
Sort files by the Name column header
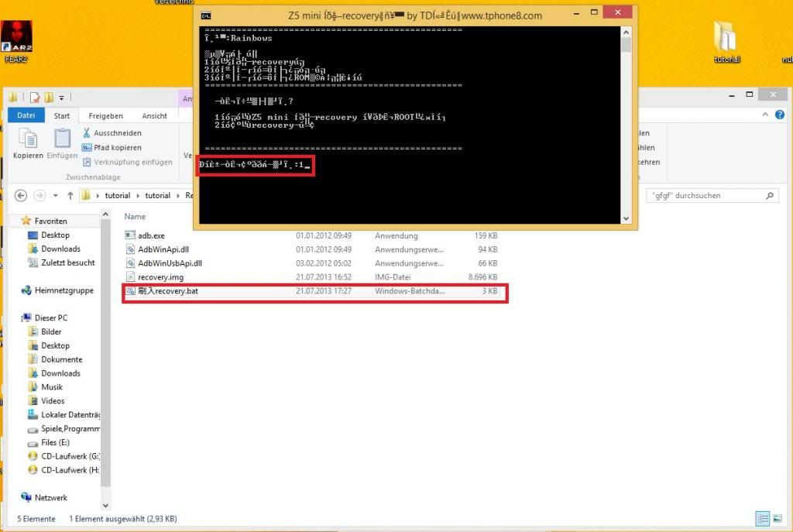(135, 217)
